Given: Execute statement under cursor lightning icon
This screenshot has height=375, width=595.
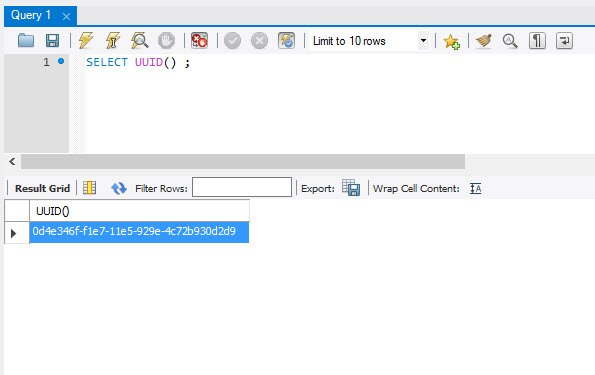Looking at the screenshot, I should tap(113, 41).
